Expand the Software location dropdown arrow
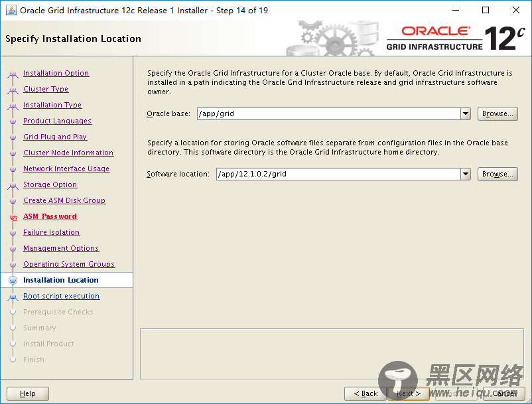The height and width of the screenshot is (404, 532). 466,174
